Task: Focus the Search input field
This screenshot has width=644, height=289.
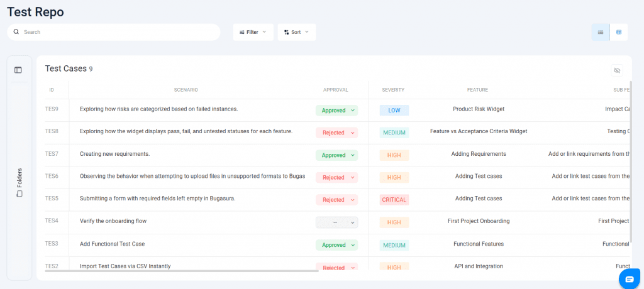Action: click(119, 32)
